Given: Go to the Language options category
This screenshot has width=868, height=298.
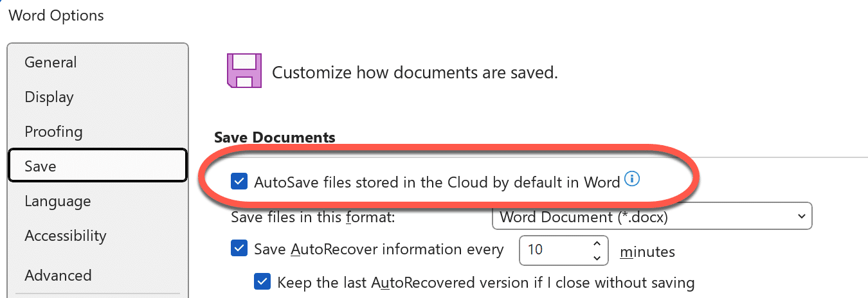Looking at the screenshot, I should 58,201.
